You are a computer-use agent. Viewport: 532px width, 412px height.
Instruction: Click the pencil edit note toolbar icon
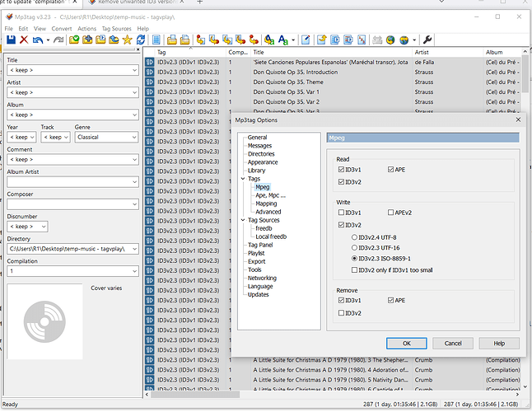(306, 40)
